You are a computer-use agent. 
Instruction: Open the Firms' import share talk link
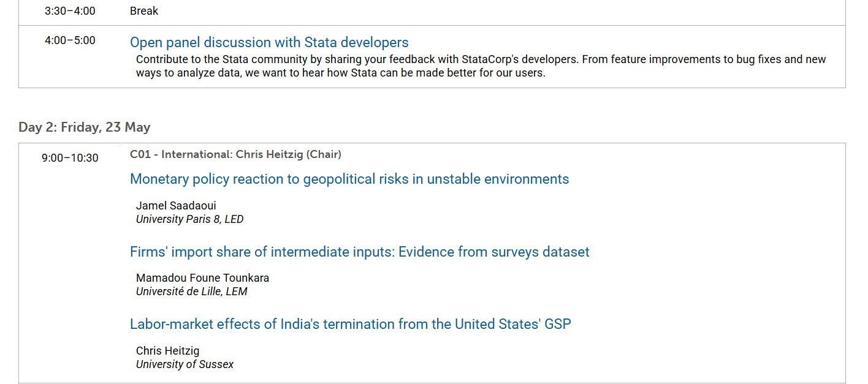[359, 252]
